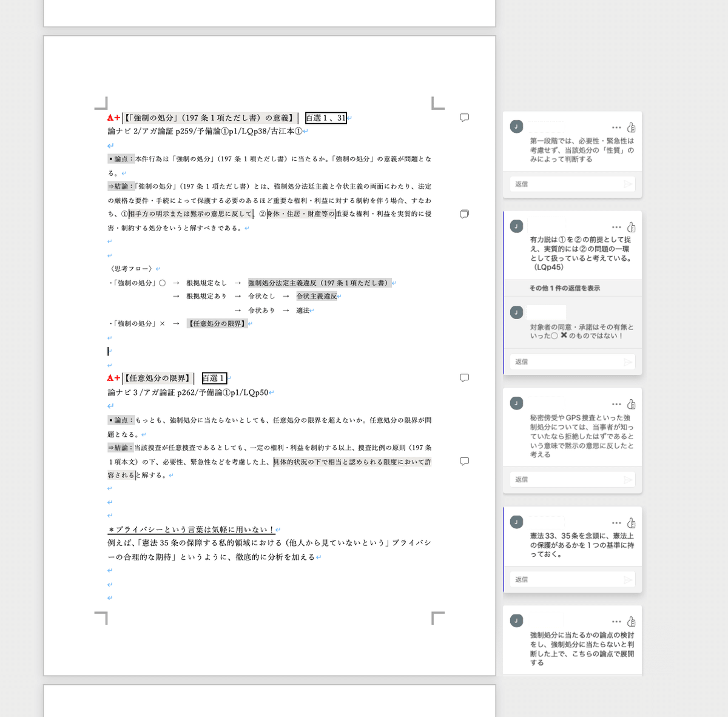Click highlighted 令状主義違反 in flow chart
The width and height of the screenshot is (728, 717).
(317, 297)
